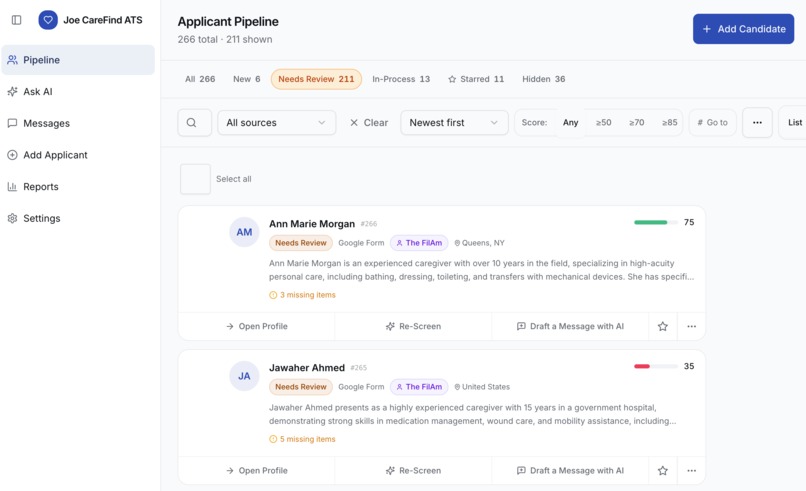
Task: Collapse the sidebar using the panel icon
Action: pyautogui.click(x=16, y=20)
